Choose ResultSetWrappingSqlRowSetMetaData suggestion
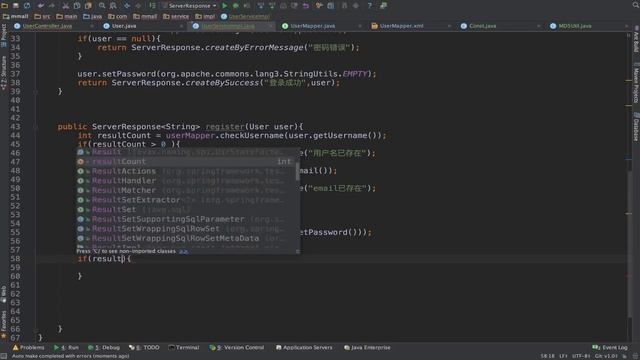 186,238
